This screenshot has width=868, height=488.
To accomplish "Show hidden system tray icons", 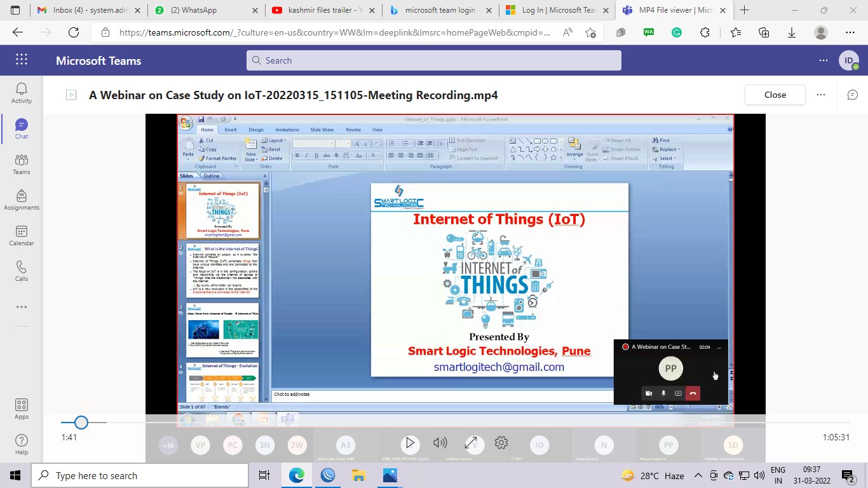I will click(698, 475).
